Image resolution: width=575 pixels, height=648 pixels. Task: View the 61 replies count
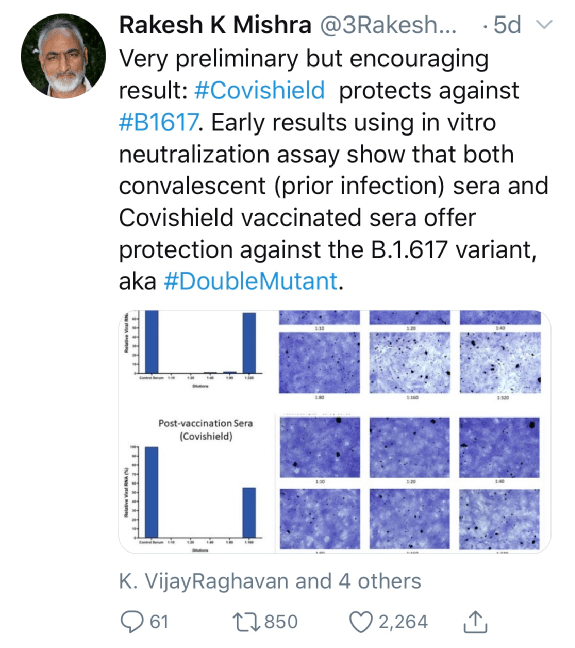159,622
